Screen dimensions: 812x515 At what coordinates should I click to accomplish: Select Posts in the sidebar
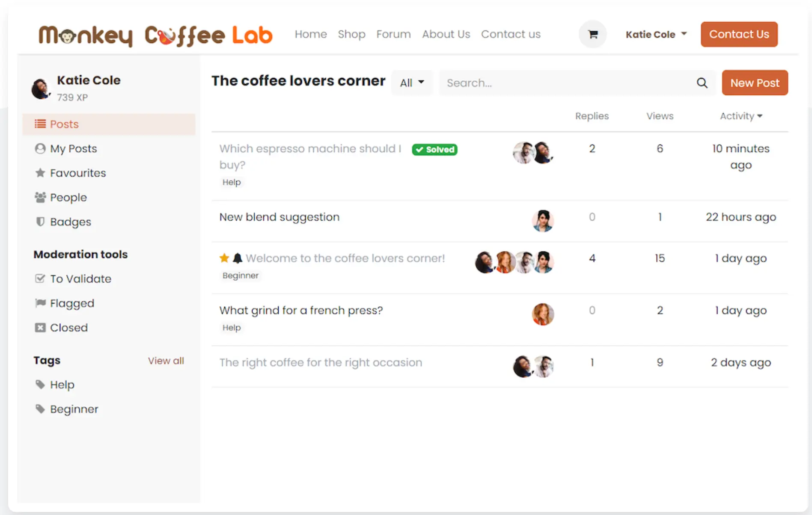click(109, 124)
